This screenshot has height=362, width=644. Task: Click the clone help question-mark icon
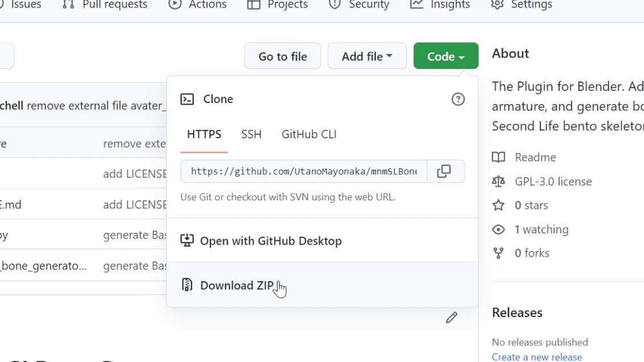(x=458, y=99)
